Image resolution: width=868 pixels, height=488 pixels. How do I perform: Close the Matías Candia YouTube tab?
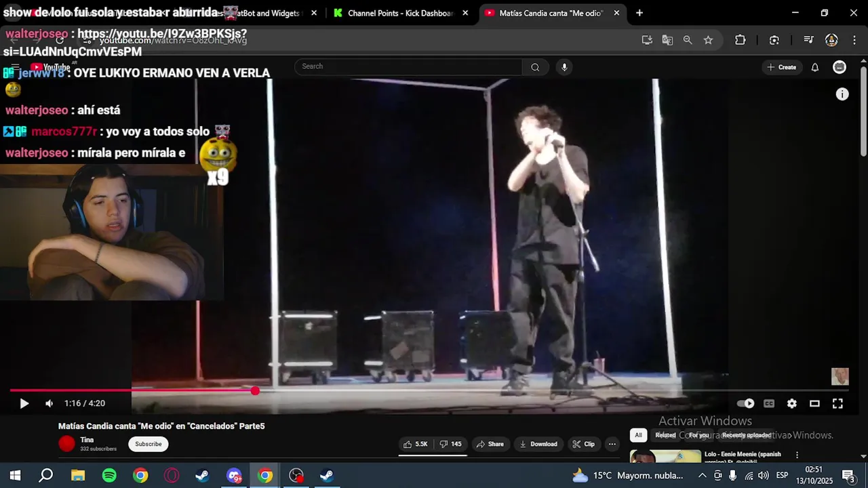(x=616, y=13)
